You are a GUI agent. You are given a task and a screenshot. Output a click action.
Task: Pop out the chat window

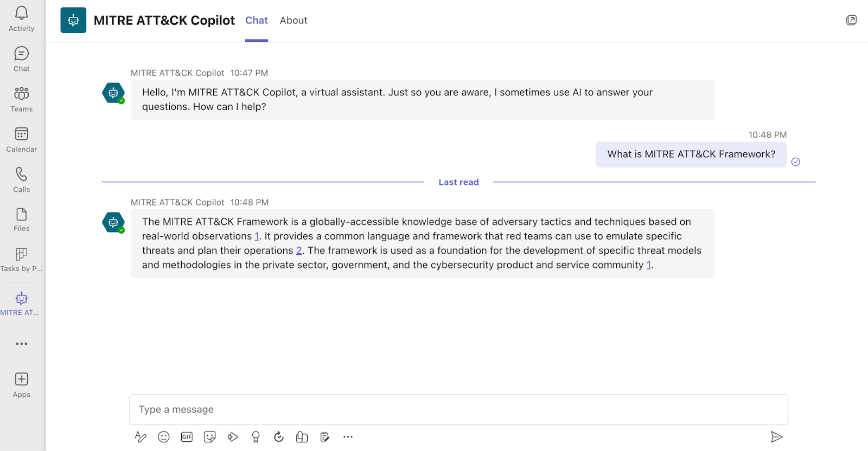pos(851,20)
